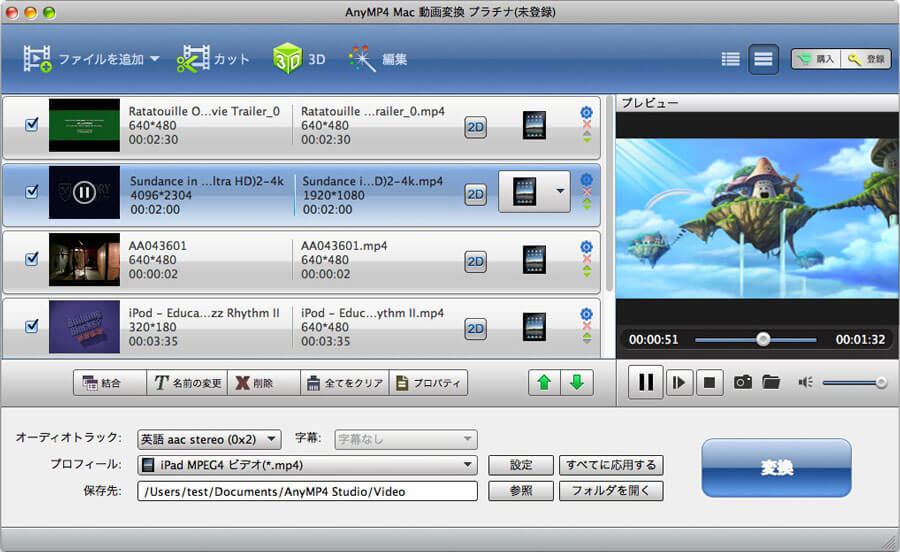Select the AA043601 video thumbnail
The image size is (900, 552).
tap(84, 259)
